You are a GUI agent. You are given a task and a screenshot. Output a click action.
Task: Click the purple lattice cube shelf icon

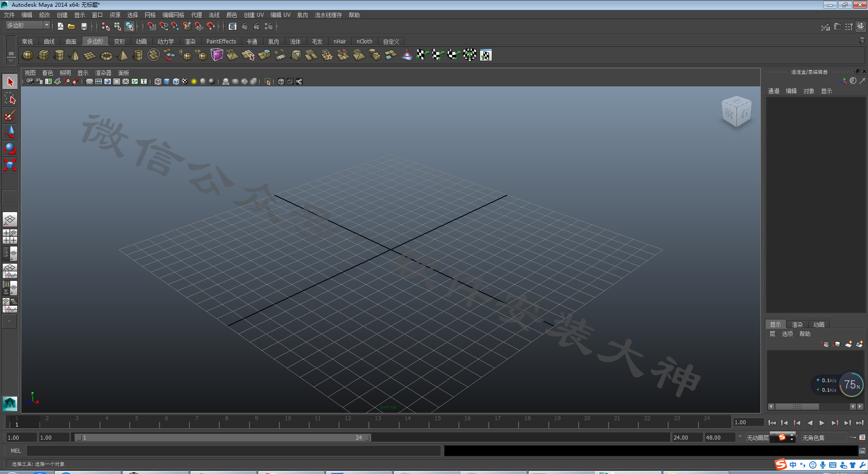[217, 55]
